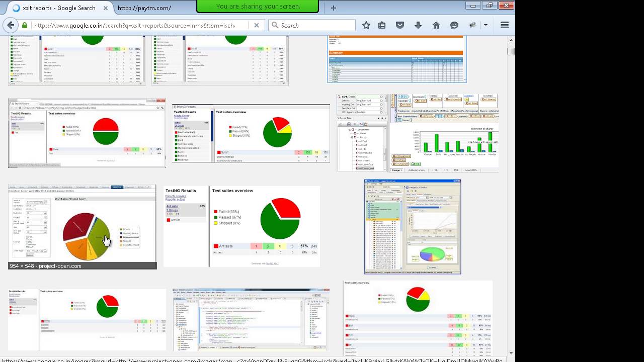Open a new tab with plus button
Image resolution: width=644 pixels, height=362 pixels.
pos(334,8)
